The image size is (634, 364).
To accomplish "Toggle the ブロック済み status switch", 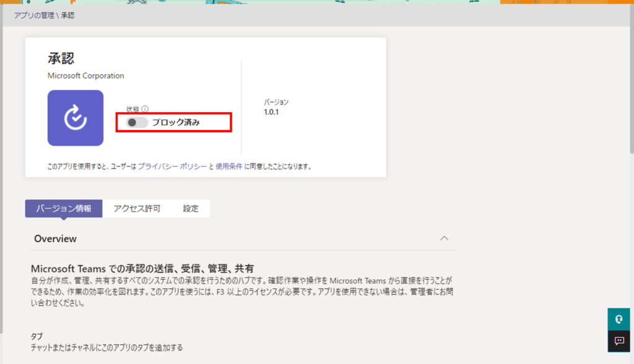I will click(x=137, y=123).
